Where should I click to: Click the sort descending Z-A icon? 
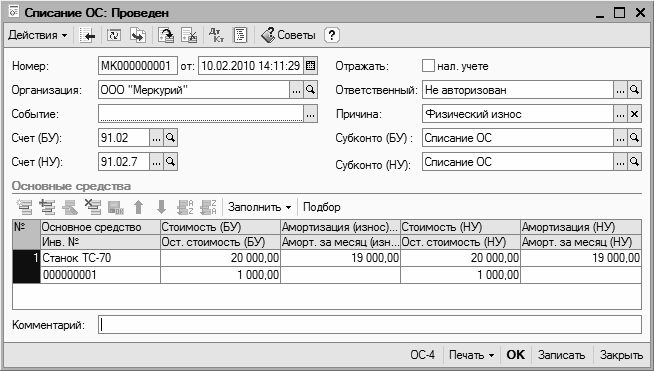click(x=208, y=207)
